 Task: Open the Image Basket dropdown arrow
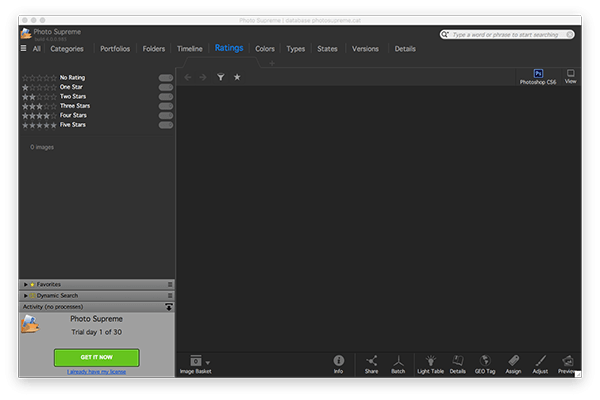point(208,362)
